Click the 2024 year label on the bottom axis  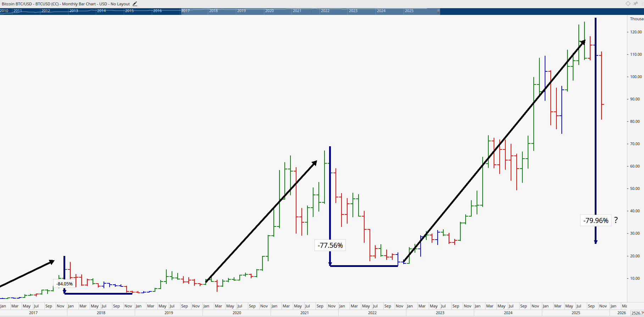coord(508,313)
